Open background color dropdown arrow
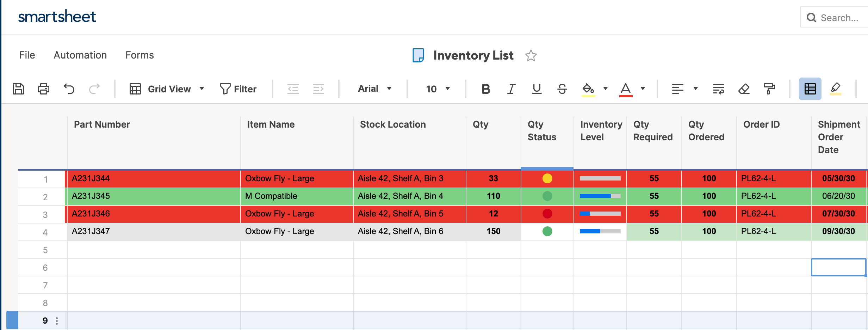 tap(605, 88)
